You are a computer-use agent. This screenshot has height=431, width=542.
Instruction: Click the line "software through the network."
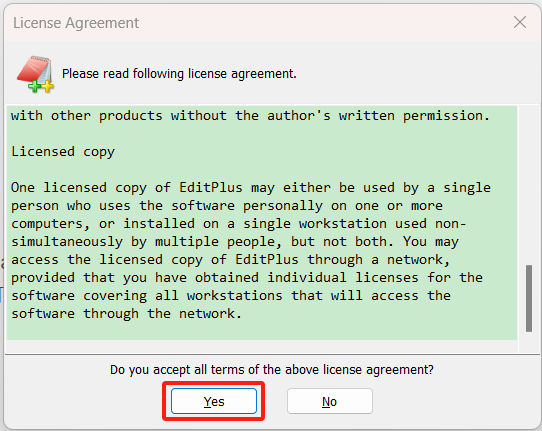(x=126, y=313)
